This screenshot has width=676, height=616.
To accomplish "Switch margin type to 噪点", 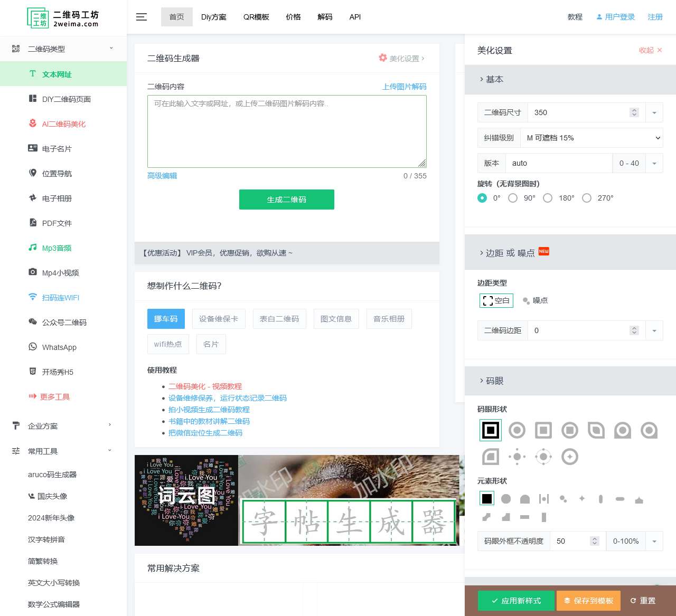I will pos(534,300).
